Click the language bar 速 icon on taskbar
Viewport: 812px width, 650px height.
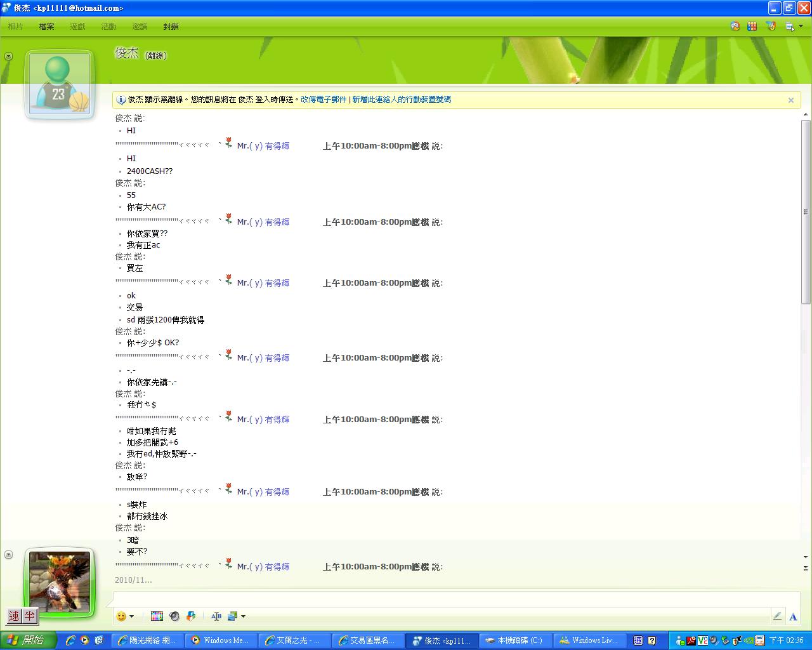(638, 640)
